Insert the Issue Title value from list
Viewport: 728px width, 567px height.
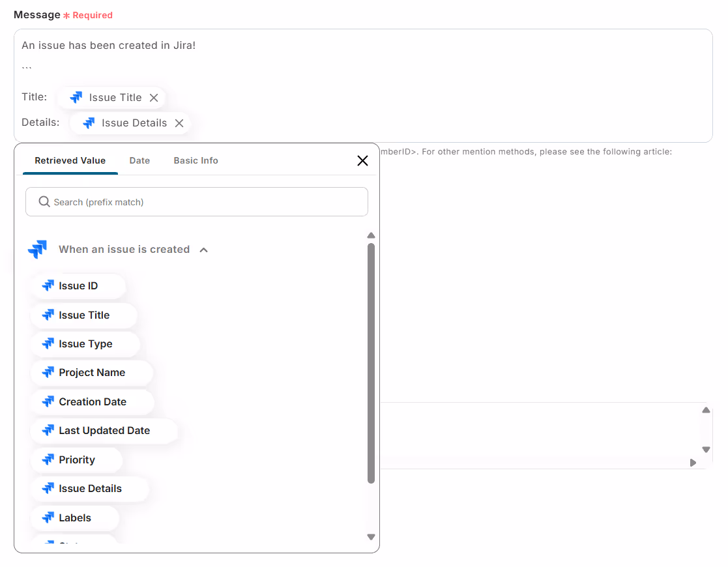coord(83,315)
